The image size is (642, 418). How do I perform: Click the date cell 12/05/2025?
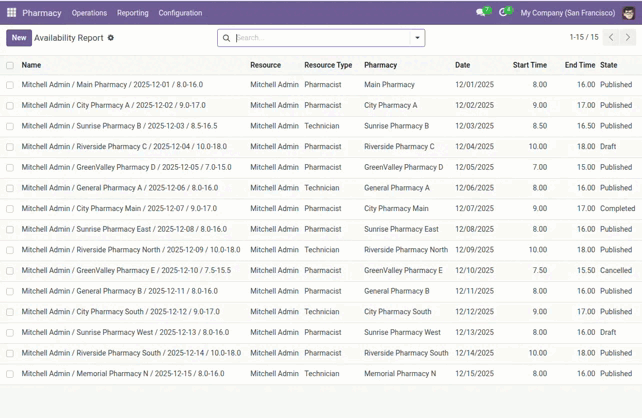tap(475, 167)
